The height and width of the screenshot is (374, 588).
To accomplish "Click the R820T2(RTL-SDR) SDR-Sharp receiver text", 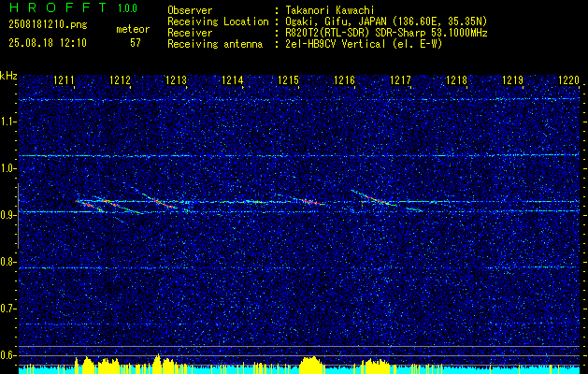I will [x=386, y=33].
